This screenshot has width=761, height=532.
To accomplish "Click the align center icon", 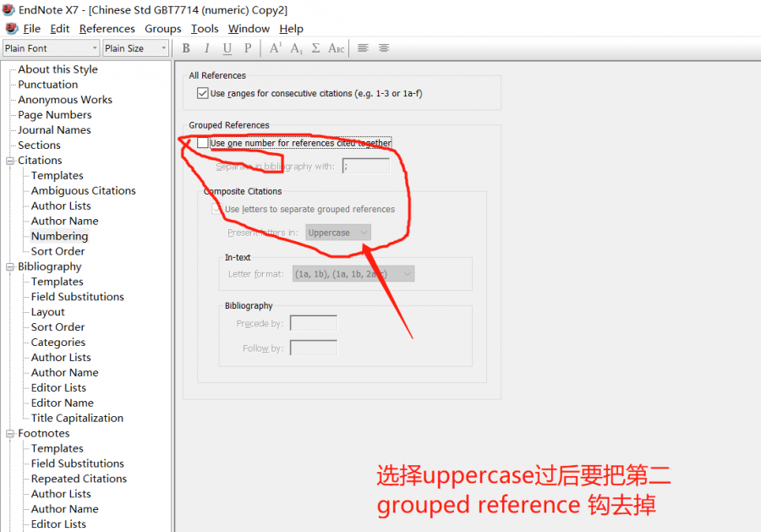I will (384, 48).
